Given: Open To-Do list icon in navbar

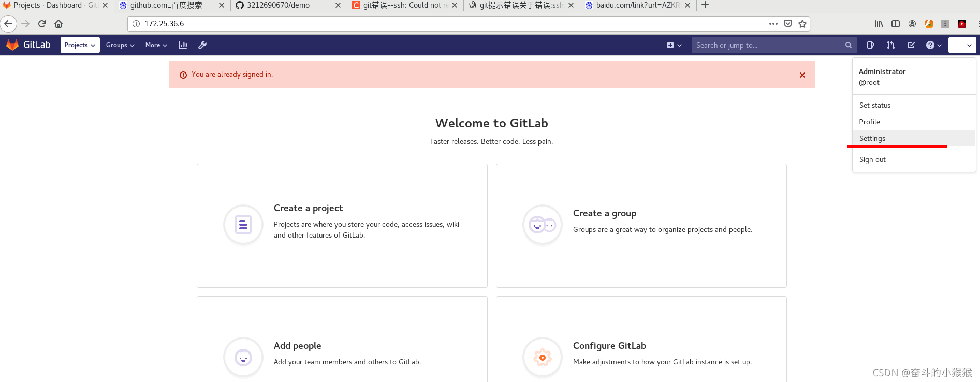Looking at the screenshot, I should pos(911,45).
